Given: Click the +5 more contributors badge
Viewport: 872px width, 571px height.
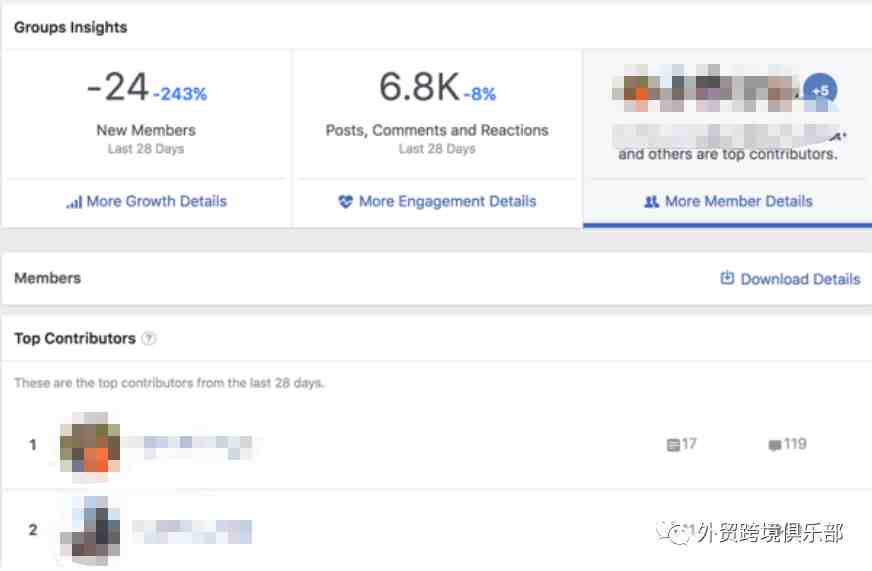Looking at the screenshot, I should pos(820,91).
